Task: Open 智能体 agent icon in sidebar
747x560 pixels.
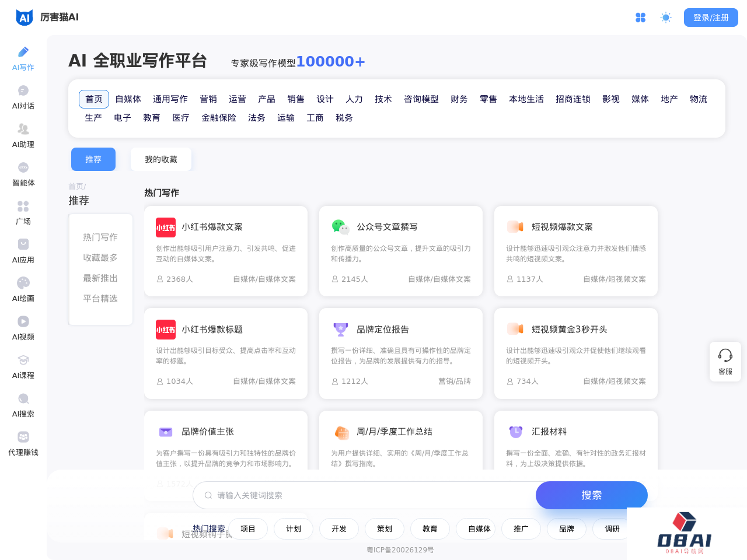Action: pyautogui.click(x=23, y=168)
